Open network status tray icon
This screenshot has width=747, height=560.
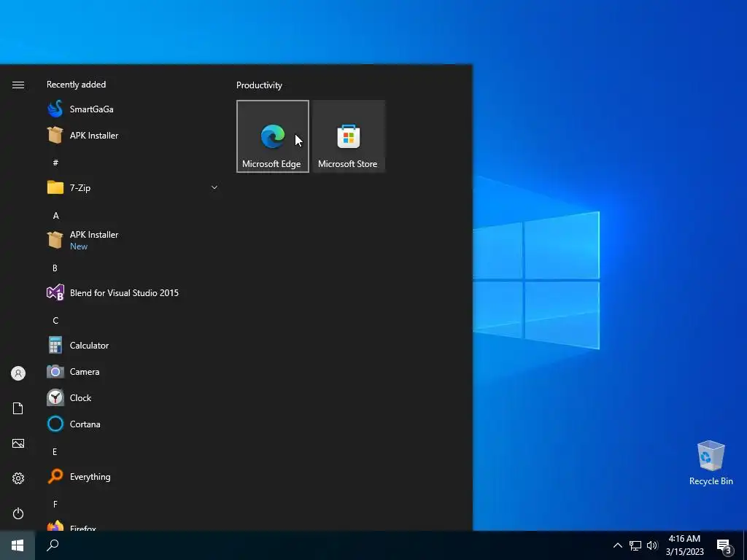(635, 545)
